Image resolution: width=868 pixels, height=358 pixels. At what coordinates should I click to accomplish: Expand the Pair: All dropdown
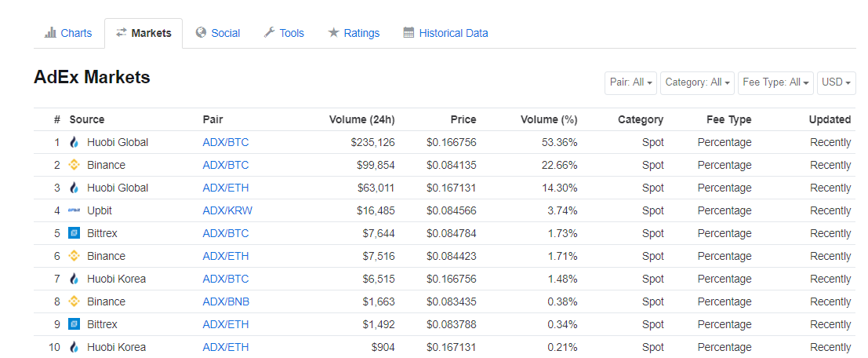click(631, 82)
